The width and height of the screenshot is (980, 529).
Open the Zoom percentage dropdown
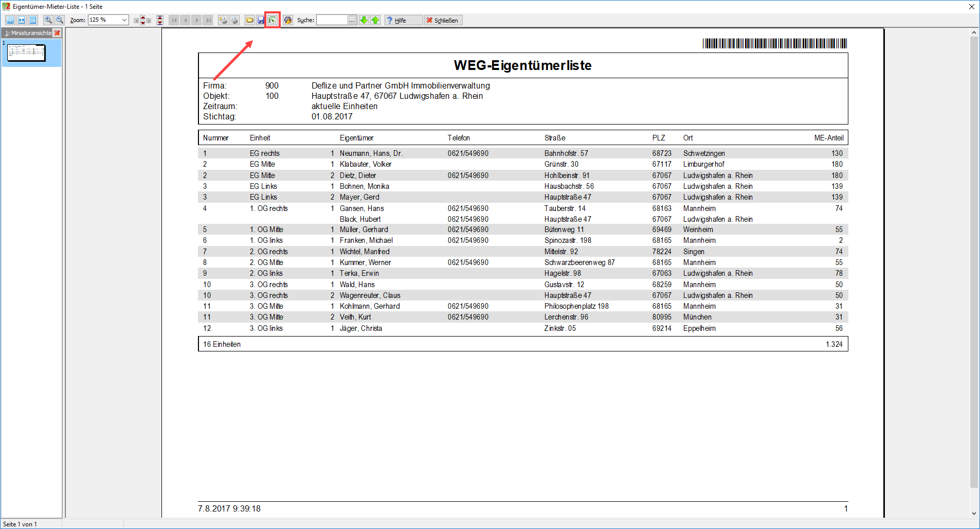click(124, 20)
